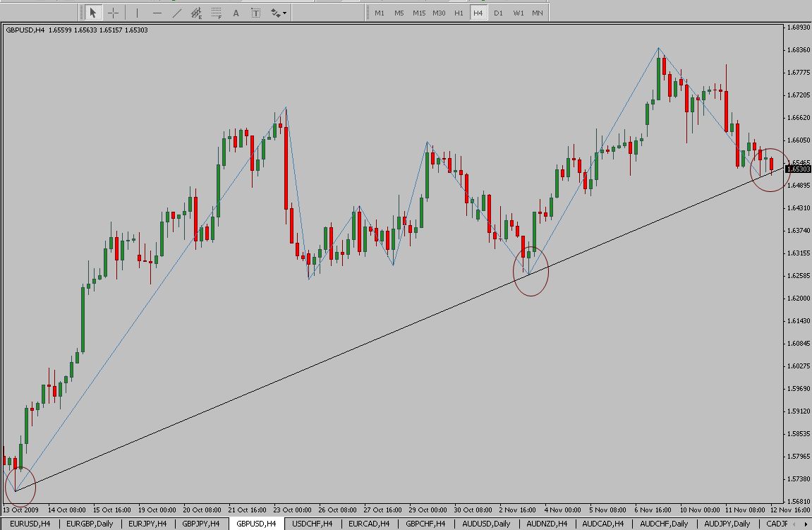Switch chart to M1 timeframe

pos(380,13)
